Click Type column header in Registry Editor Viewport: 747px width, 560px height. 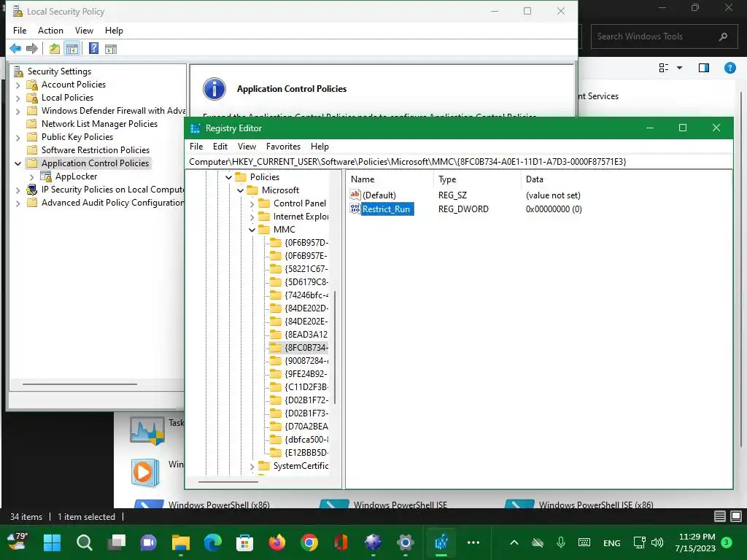tap(479, 179)
